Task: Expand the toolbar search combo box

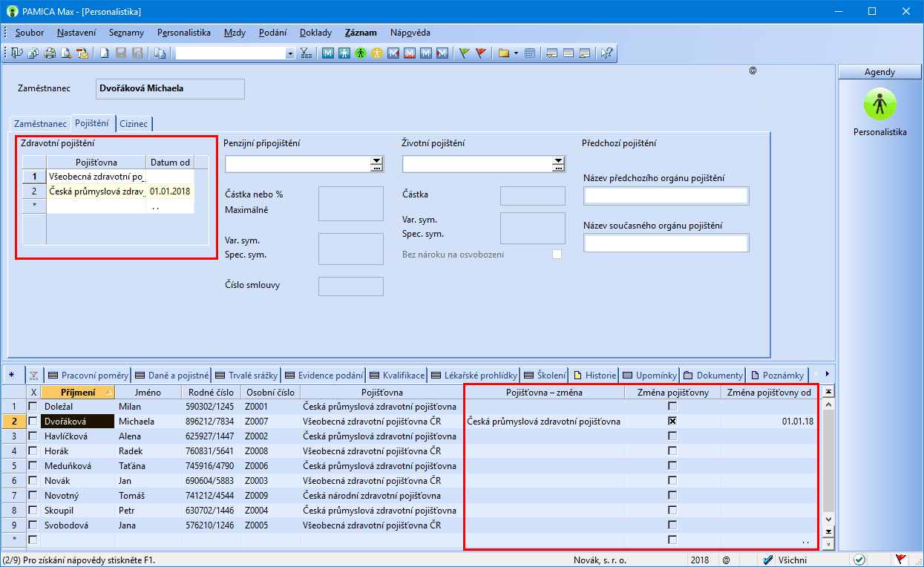Action: click(290, 53)
